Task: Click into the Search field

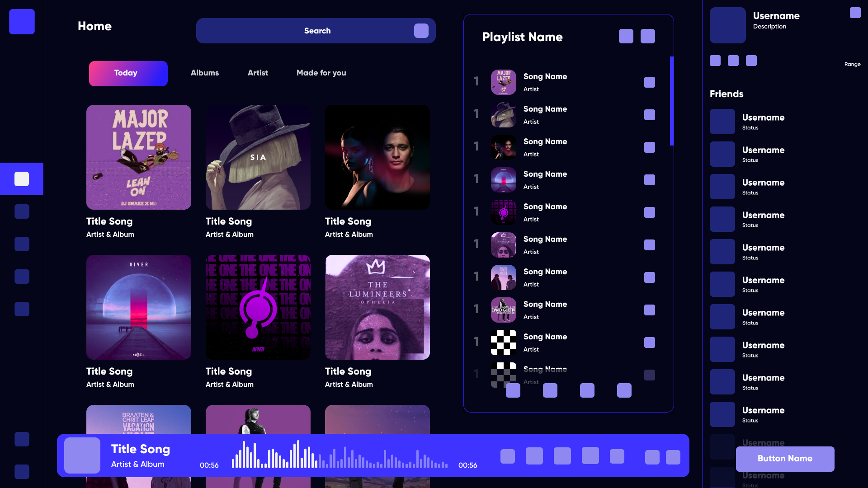Action: point(307,31)
